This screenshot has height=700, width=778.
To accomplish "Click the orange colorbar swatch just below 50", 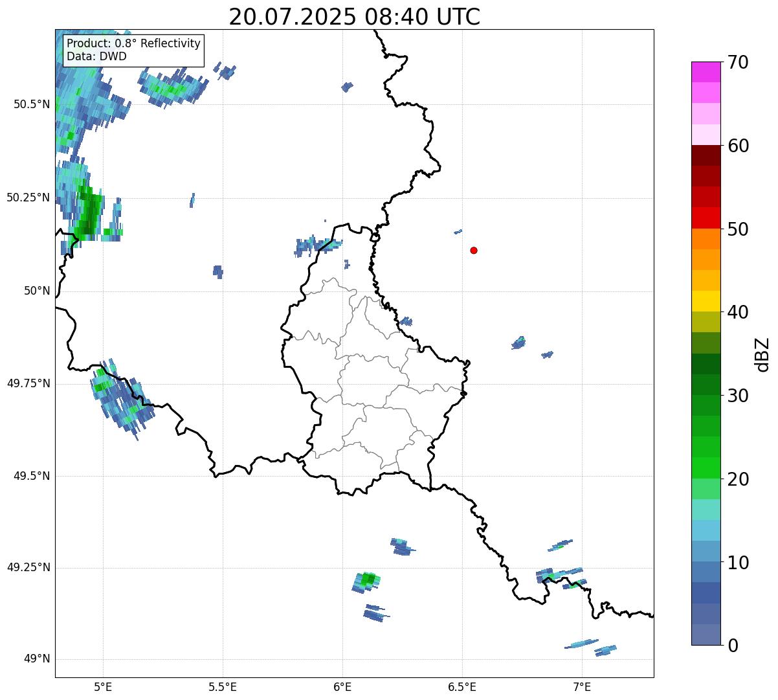I will click(x=706, y=239).
